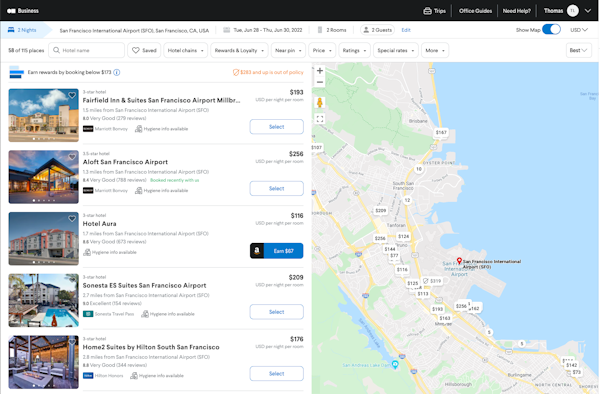Open the Need Help? menu item
Viewport: 600px width, 394px height.
517,11
